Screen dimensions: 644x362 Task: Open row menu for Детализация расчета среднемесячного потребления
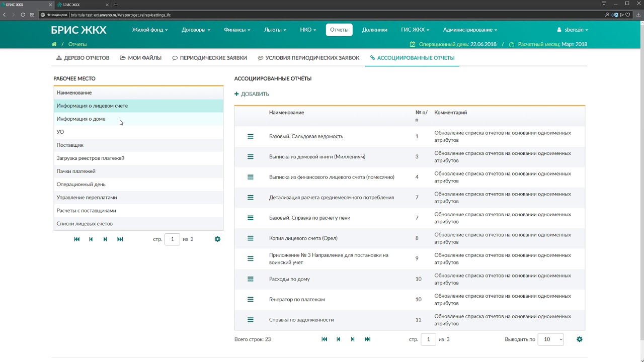pos(251,198)
